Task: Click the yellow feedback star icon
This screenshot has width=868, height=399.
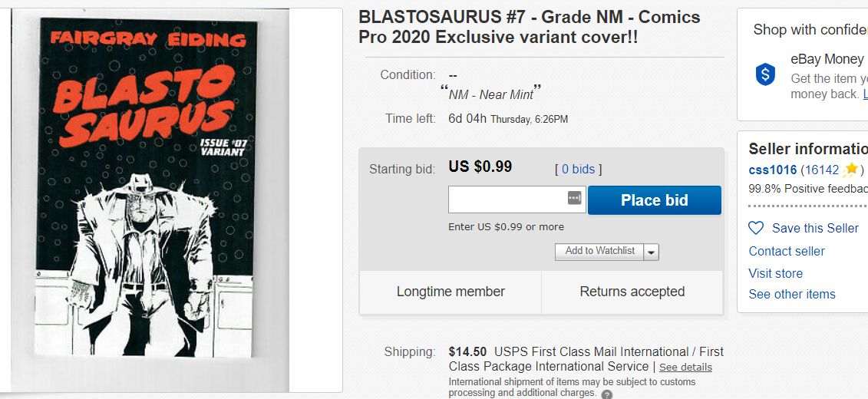Action: [850, 170]
